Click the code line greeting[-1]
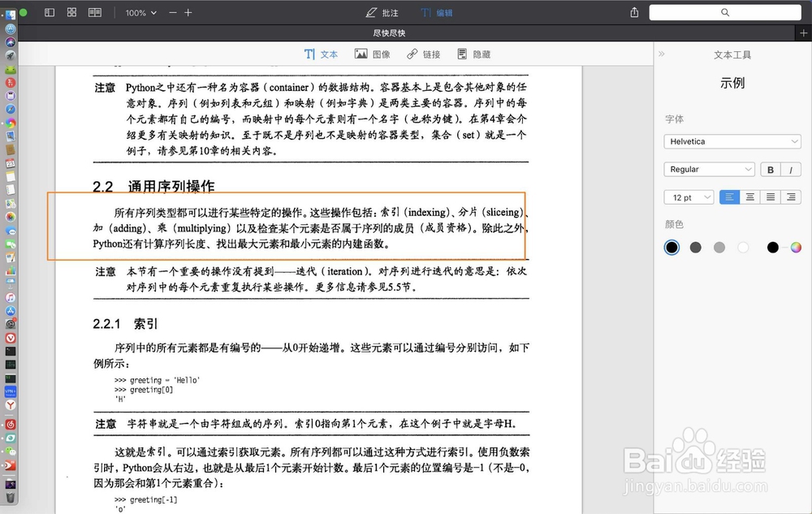The width and height of the screenshot is (812, 514). 145,499
